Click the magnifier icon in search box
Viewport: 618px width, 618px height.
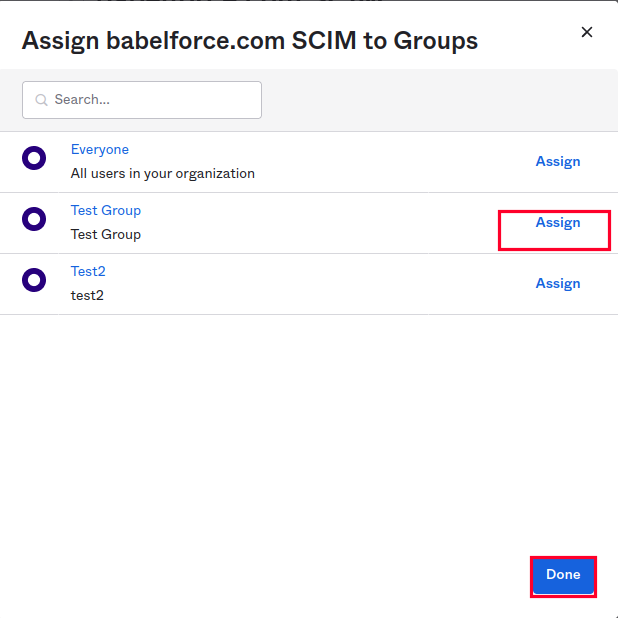(x=41, y=100)
